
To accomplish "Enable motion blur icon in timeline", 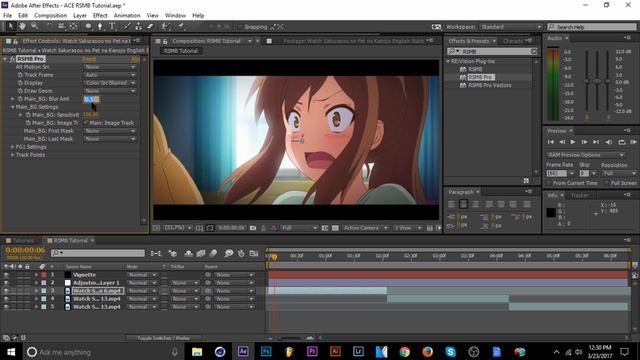I will pos(213,253).
